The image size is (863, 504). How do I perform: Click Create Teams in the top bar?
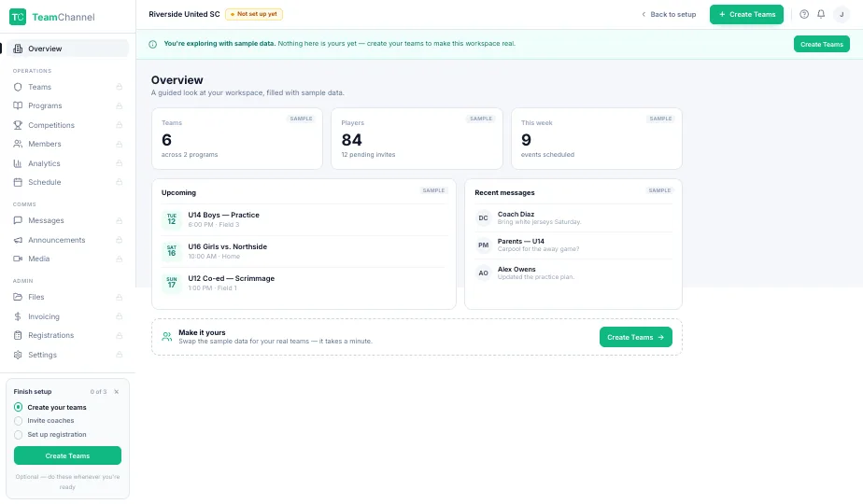[x=746, y=14]
